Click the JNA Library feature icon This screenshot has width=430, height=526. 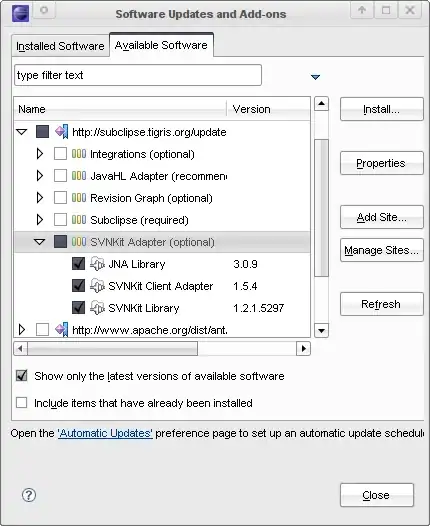(x=97, y=264)
